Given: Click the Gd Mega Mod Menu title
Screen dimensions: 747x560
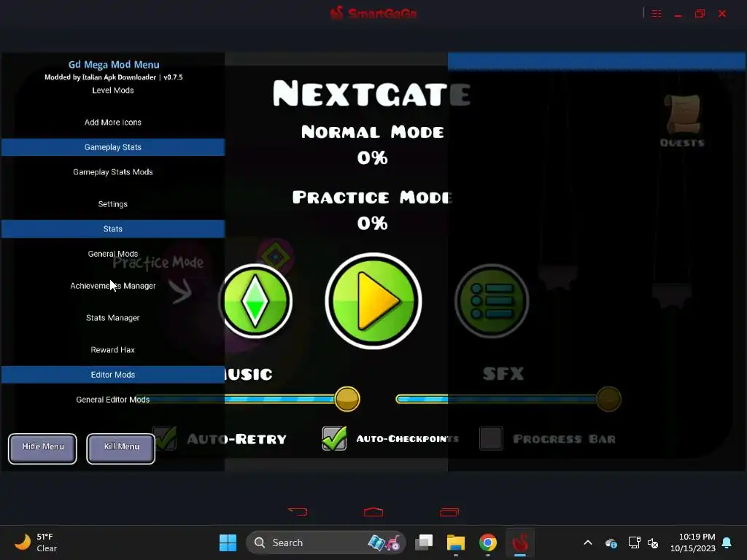Looking at the screenshot, I should [114, 65].
